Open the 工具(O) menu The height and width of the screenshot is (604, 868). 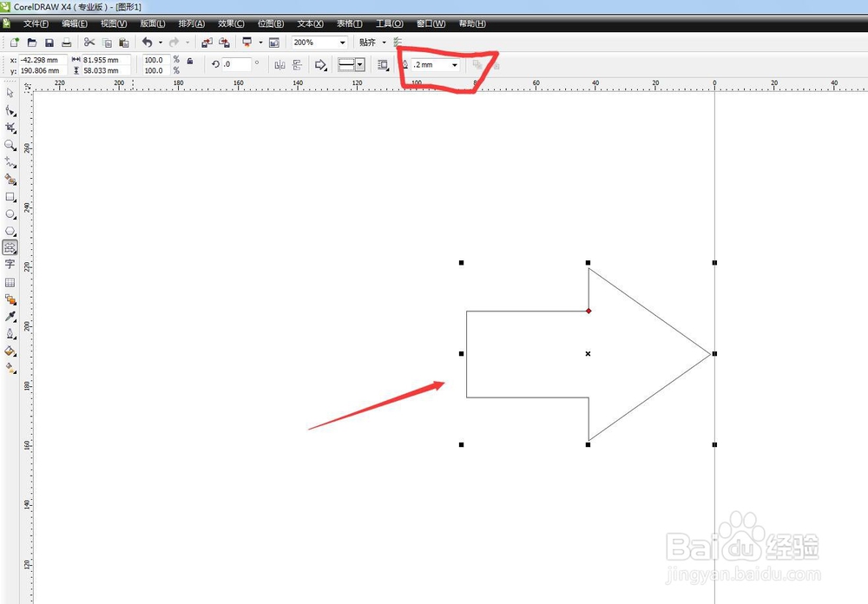tap(389, 23)
